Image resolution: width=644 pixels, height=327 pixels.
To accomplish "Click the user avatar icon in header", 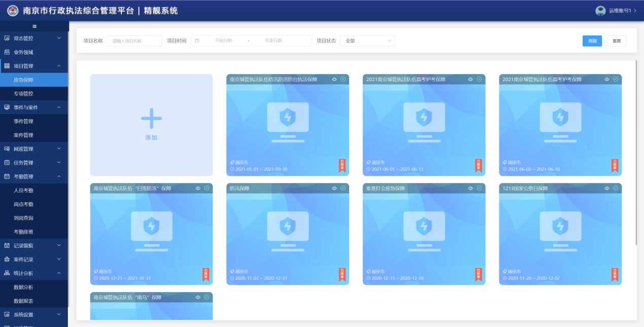I will pyautogui.click(x=600, y=11).
